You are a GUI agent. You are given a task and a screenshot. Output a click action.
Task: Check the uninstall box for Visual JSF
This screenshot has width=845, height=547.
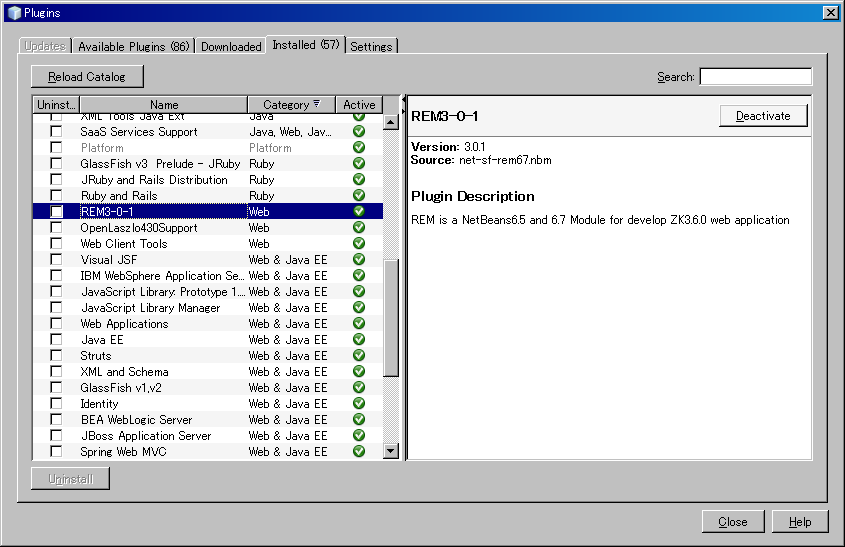[x=56, y=259]
